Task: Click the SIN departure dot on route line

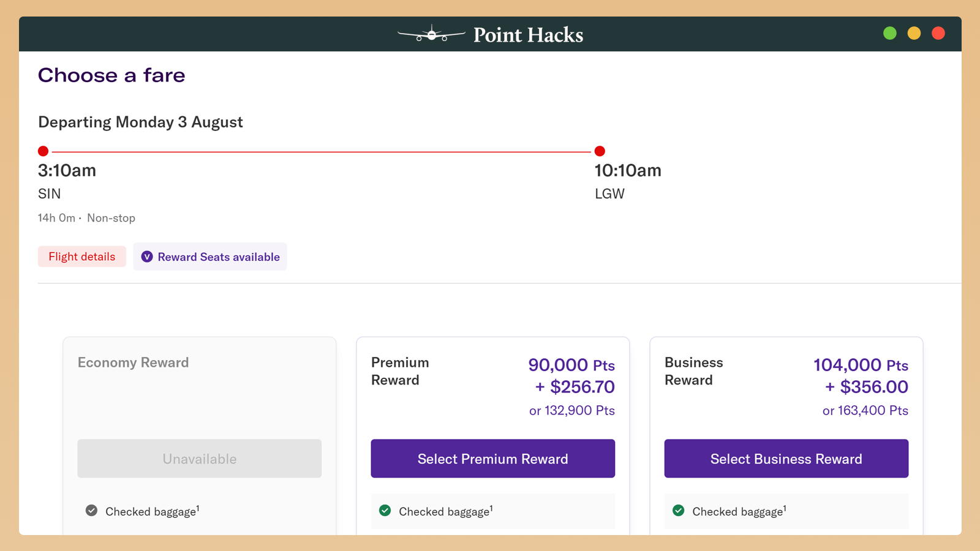Action: (x=43, y=151)
